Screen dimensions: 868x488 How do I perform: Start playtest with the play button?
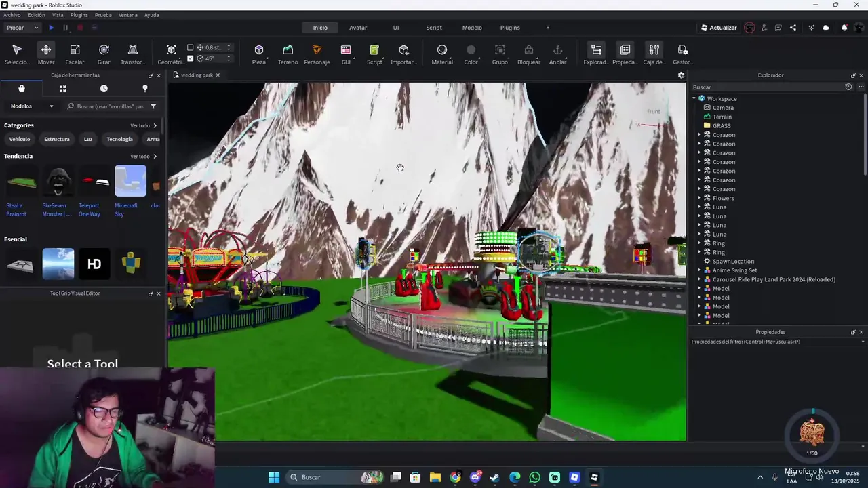(x=51, y=28)
